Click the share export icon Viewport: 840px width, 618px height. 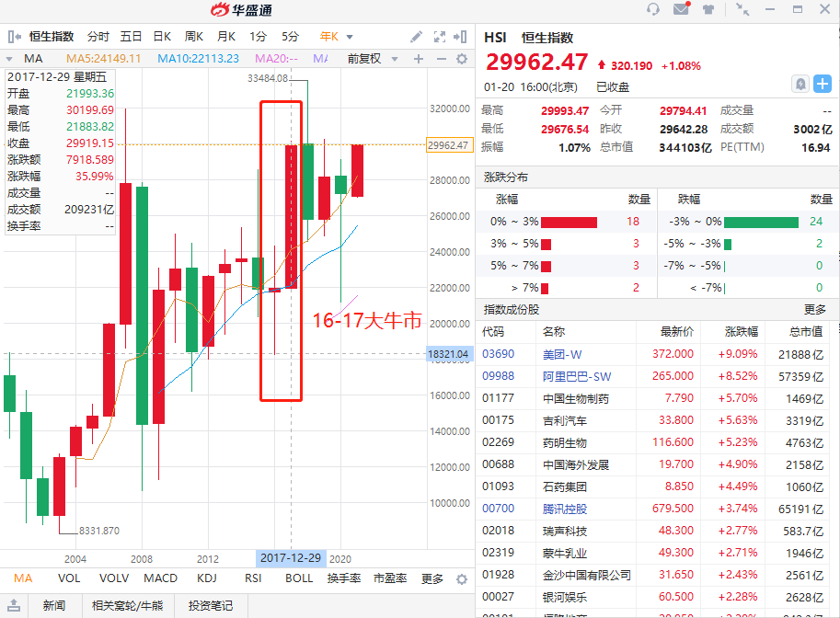[14, 606]
